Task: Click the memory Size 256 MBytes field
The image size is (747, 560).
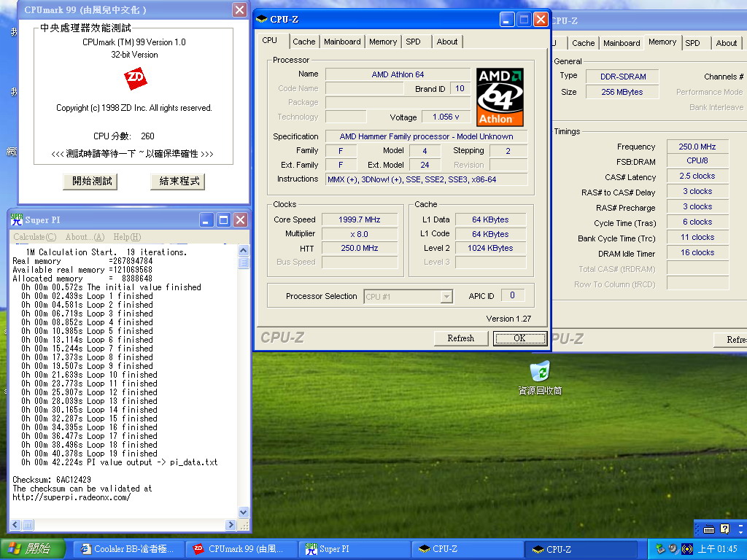Action: coord(622,92)
